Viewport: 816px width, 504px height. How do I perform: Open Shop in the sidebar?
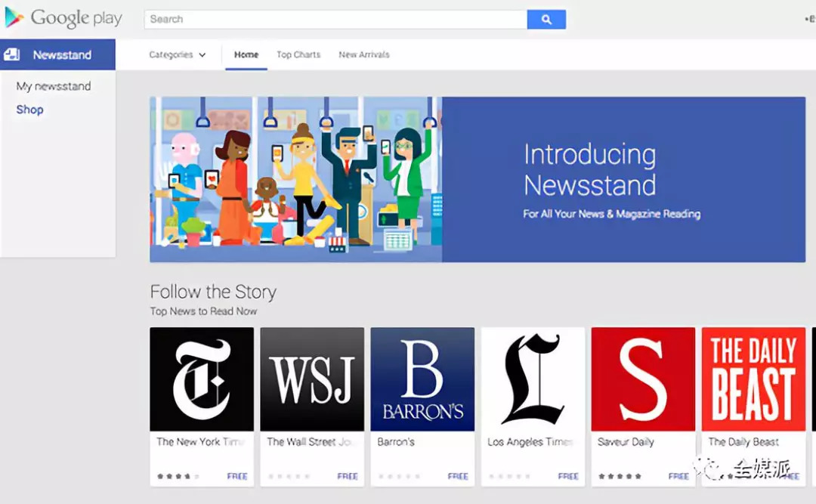[29, 110]
